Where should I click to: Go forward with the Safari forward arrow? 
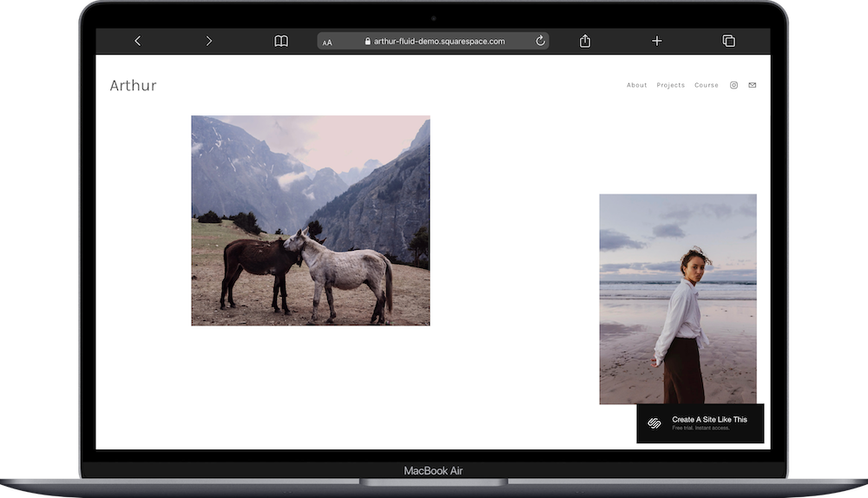pos(208,41)
